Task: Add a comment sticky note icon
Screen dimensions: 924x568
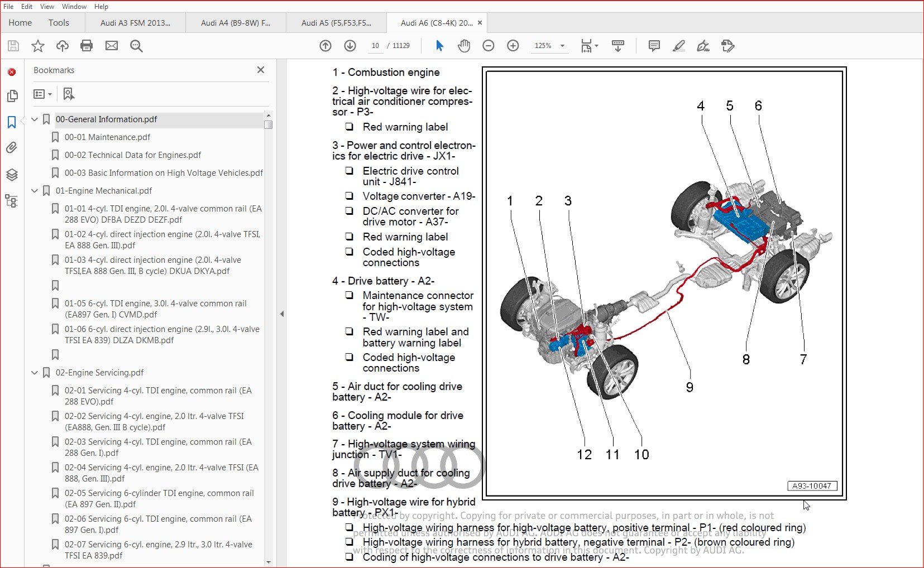Action: pyautogui.click(x=654, y=46)
